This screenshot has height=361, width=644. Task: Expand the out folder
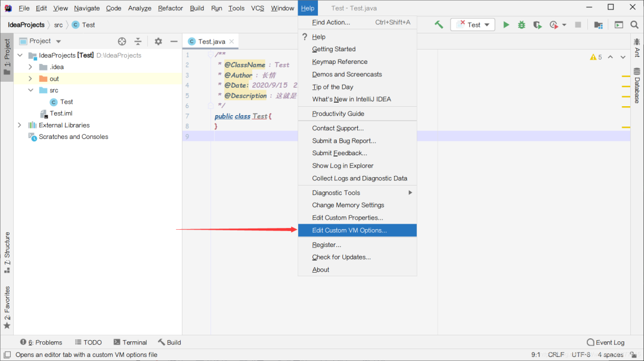(30, 79)
